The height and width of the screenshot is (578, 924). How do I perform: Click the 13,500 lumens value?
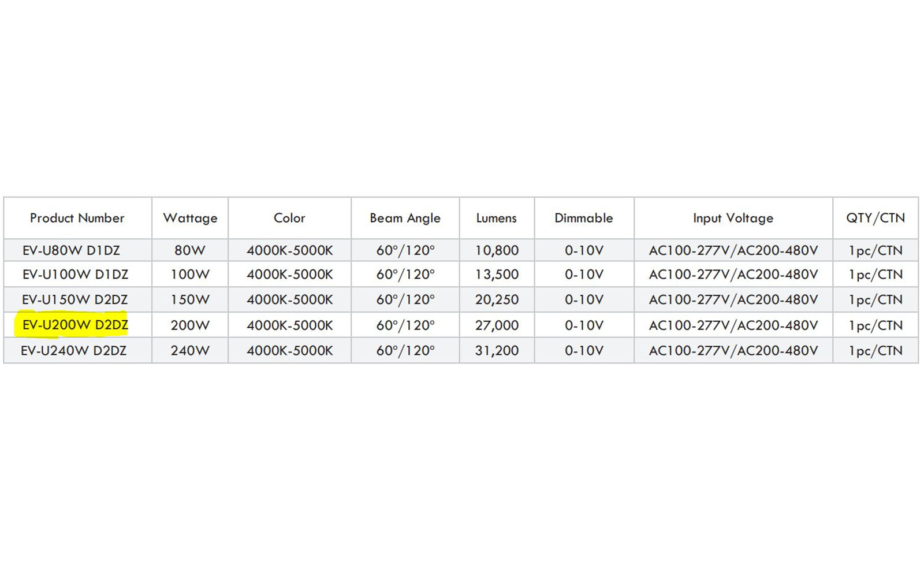497,275
